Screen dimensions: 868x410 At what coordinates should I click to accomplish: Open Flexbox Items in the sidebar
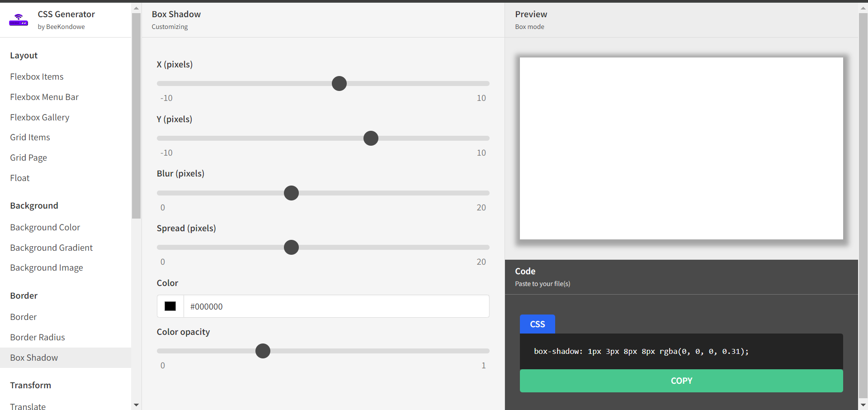(x=37, y=76)
